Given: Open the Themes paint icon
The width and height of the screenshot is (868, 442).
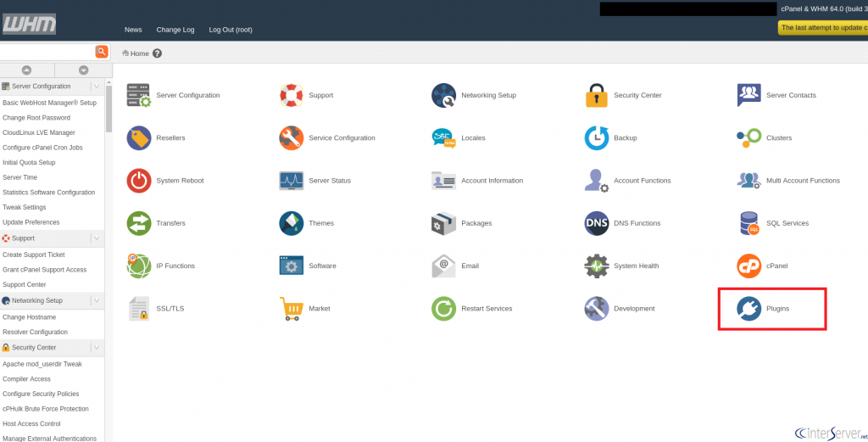Looking at the screenshot, I should coord(292,223).
